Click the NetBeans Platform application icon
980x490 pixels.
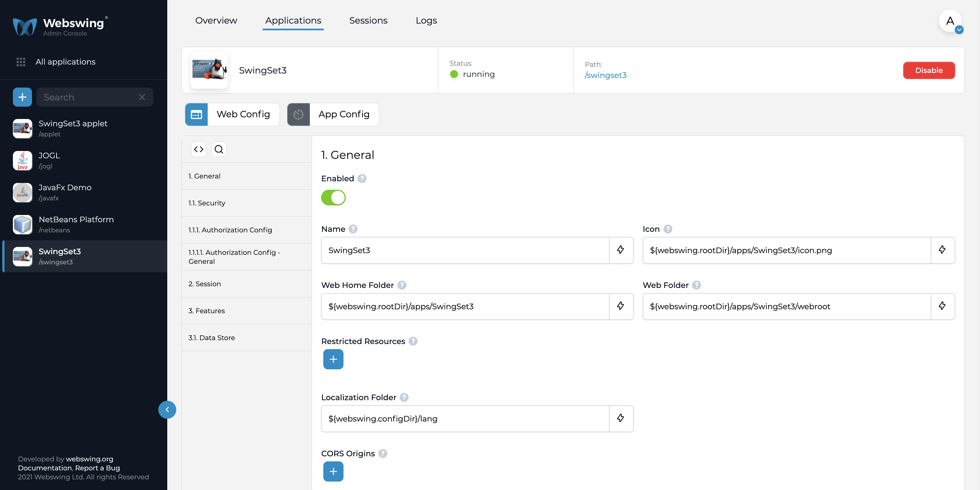tap(22, 224)
